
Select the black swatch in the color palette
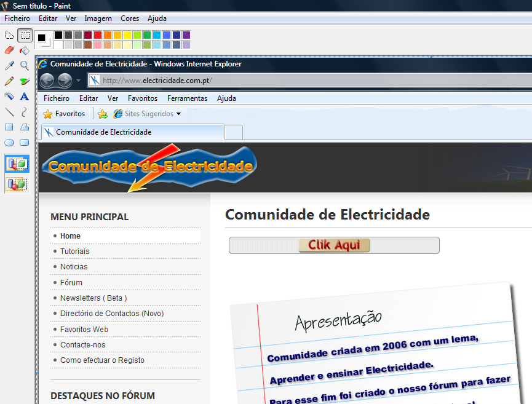58,35
